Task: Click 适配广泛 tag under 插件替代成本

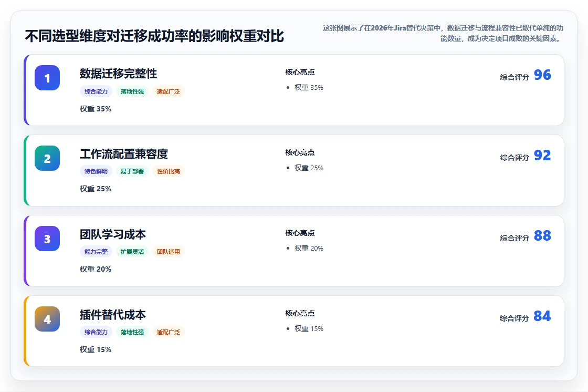Action: coord(169,332)
